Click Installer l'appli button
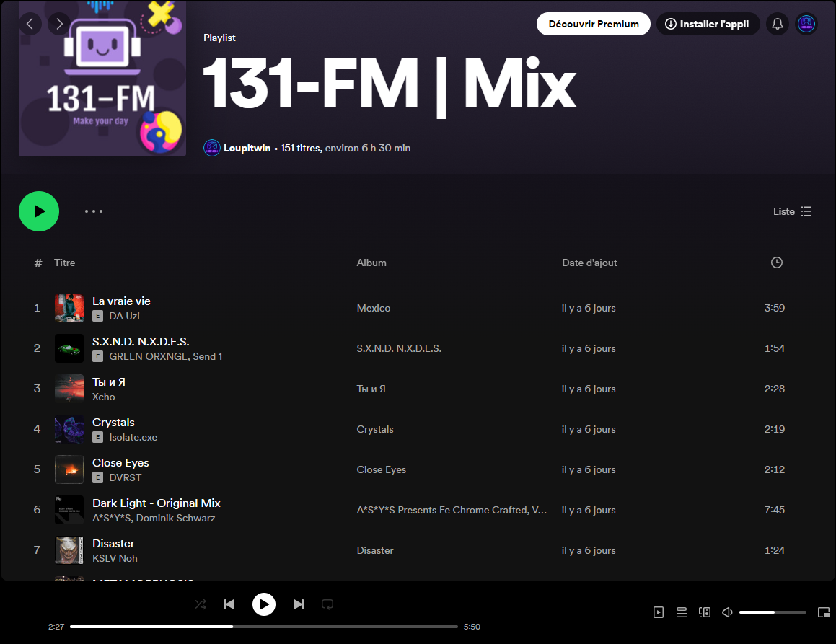 coord(708,24)
